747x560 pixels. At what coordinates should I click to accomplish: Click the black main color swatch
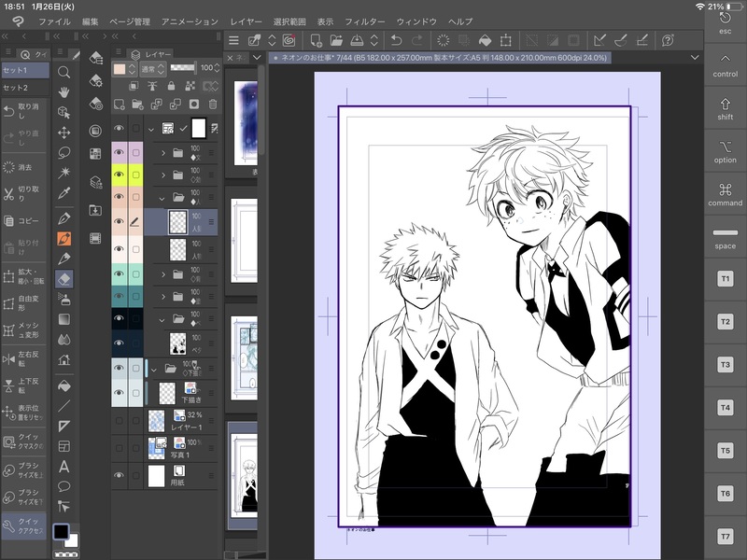point(61,531)
